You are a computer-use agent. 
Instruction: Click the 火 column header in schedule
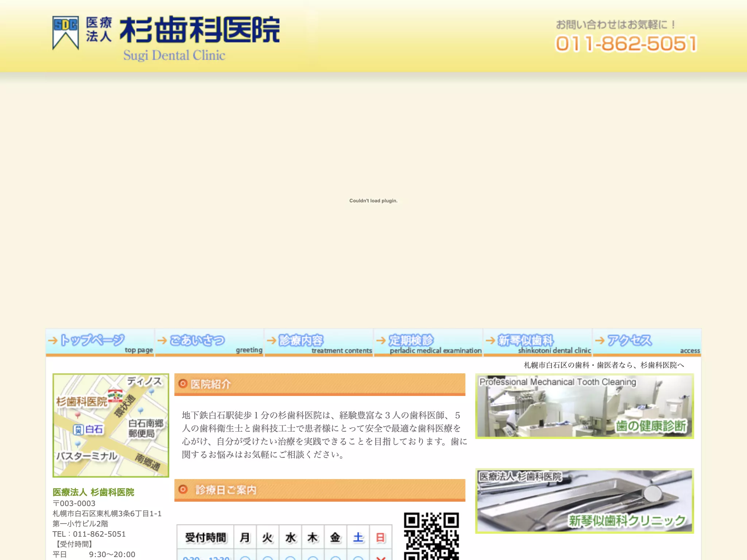[268, 537]
